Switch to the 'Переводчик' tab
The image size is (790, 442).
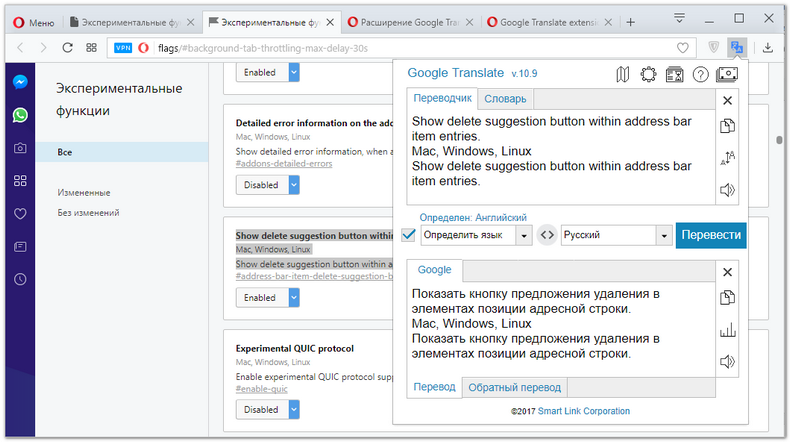(442, 98)
